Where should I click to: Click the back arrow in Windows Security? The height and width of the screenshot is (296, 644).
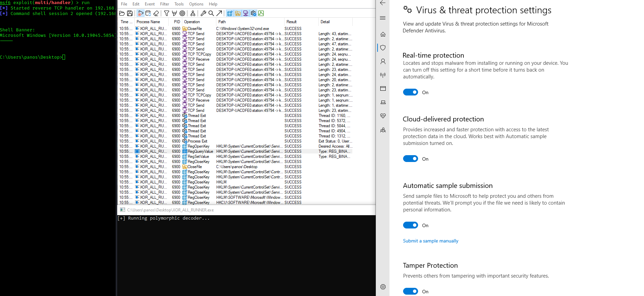[x=383, y=3]
